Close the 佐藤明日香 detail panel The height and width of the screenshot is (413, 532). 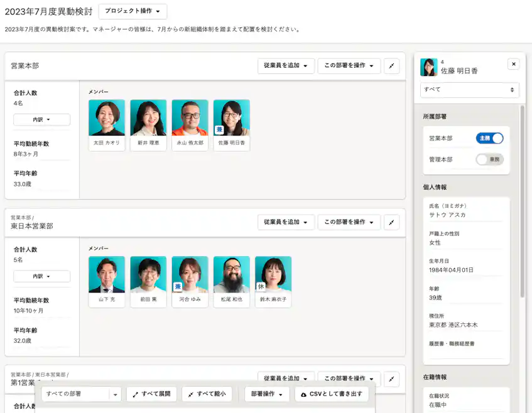(513, 63)
